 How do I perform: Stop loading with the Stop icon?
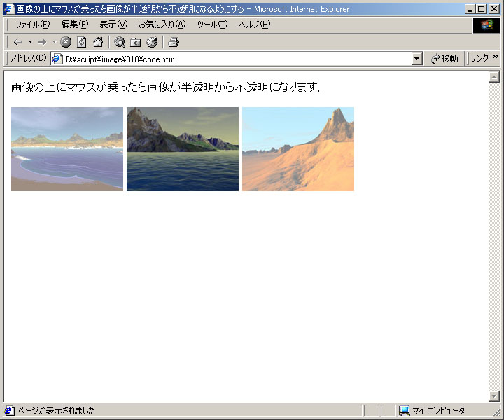66,42
